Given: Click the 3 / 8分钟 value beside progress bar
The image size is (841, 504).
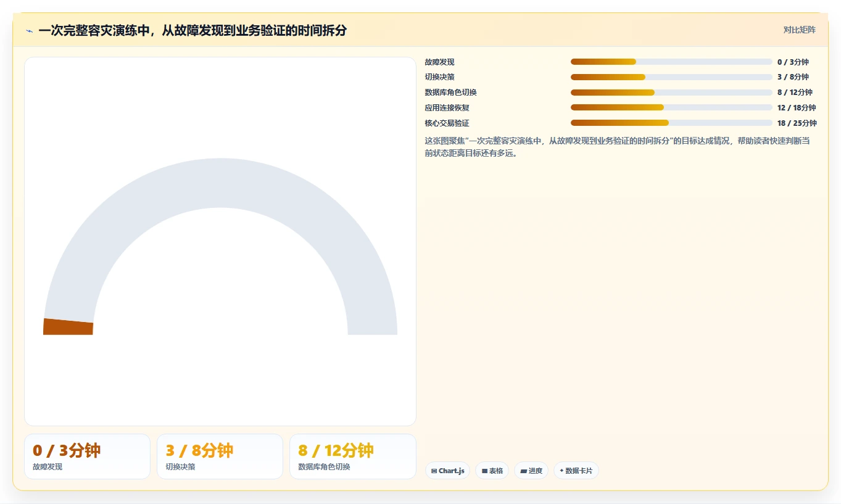Looking at the screenshot, I should point(793,77).
